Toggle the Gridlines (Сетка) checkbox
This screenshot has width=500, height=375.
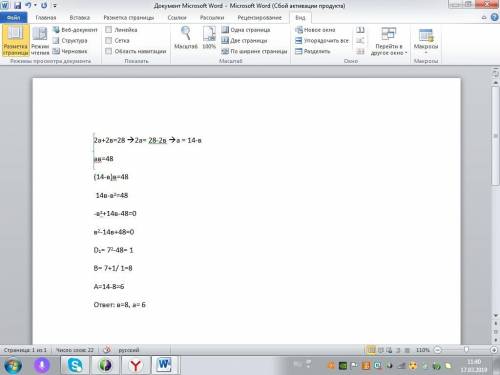(108, 40)
